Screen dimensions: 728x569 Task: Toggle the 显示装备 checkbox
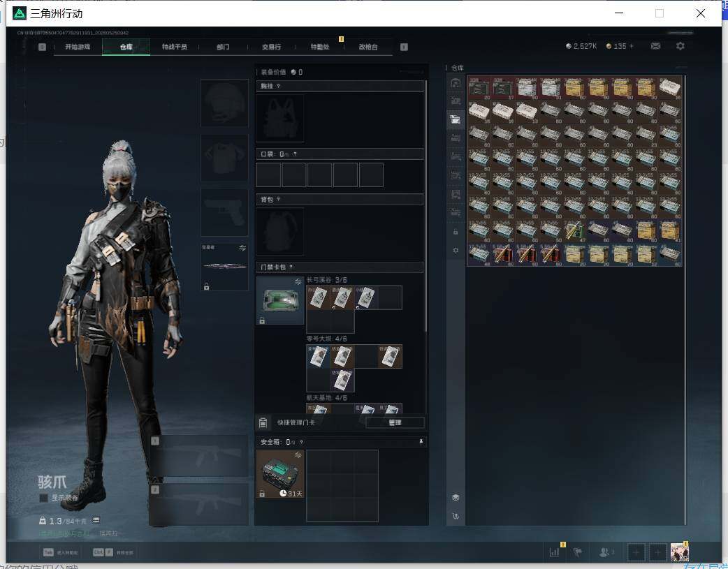[x=43, y=498]
